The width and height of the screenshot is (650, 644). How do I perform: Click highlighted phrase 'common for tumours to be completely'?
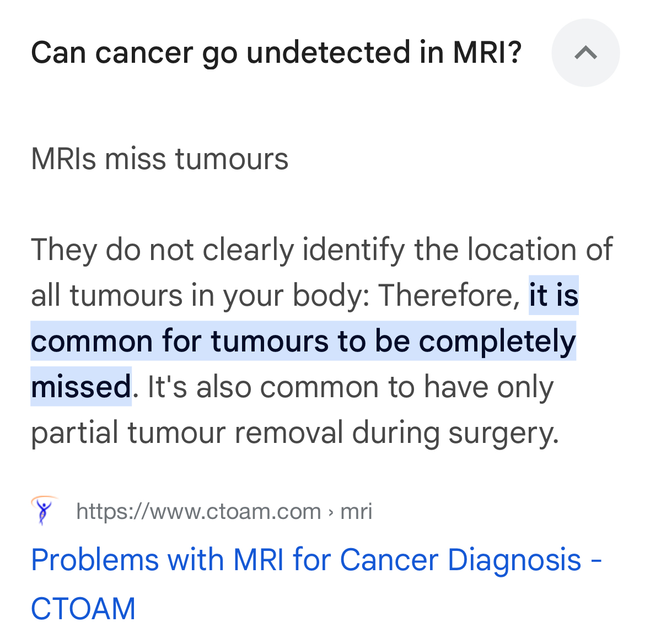pyautogui.click(x=303, y=341)
